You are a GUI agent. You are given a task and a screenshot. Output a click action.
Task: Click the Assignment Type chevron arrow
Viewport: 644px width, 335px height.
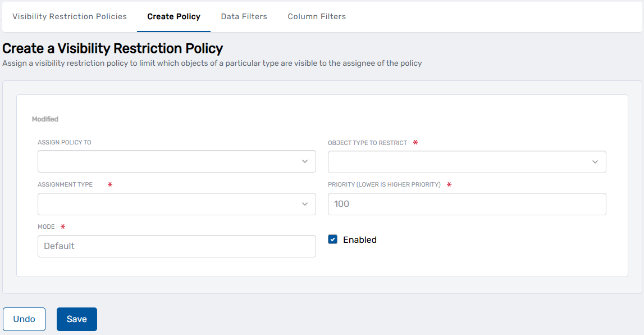click(x=306, y=204)
